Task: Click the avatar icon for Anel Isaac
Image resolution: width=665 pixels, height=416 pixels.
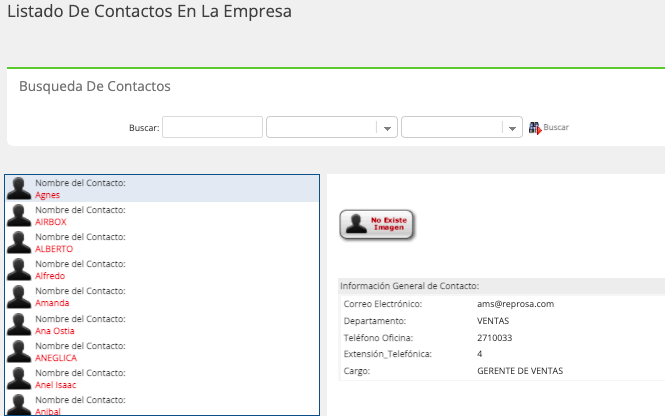Action: (19, 379)
